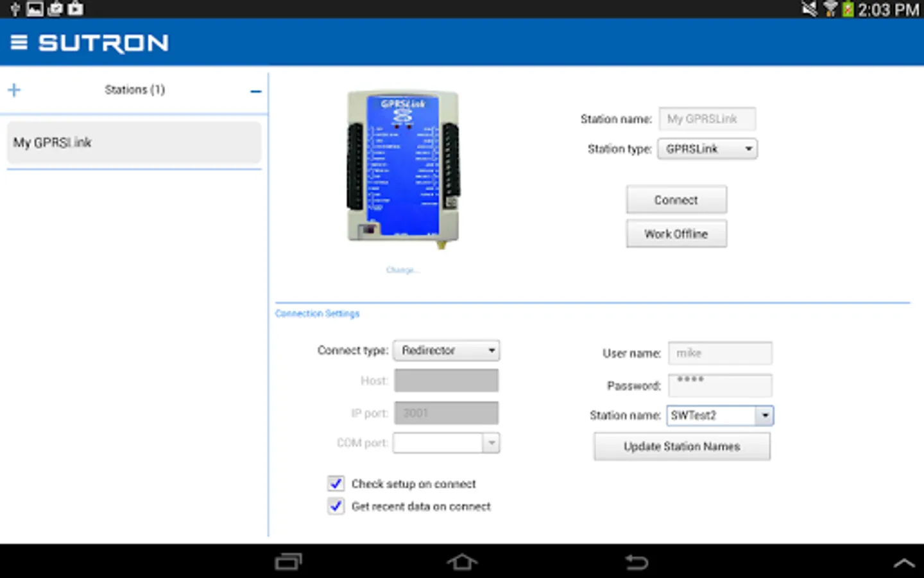
Task: Open the Change... picture link
Action: coord(402,270)
